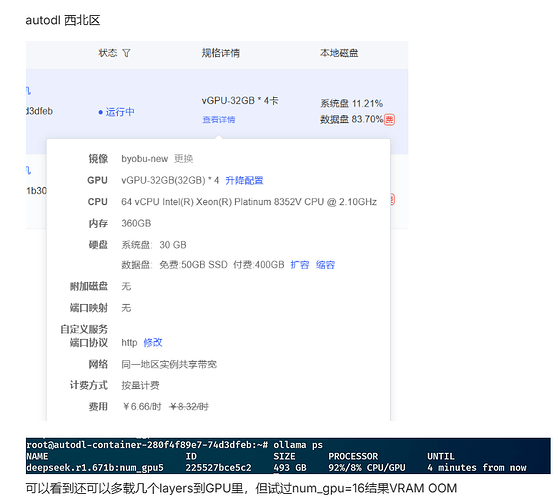Click the 附加磁盘 value 无
The height and width of the screenshot is (500, 558).
tap(126, 286)
